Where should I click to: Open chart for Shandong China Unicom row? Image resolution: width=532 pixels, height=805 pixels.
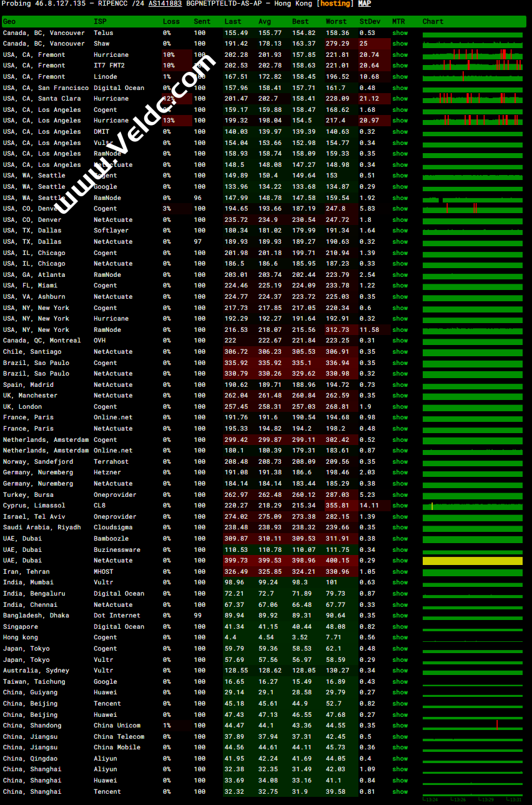point(473,725)
